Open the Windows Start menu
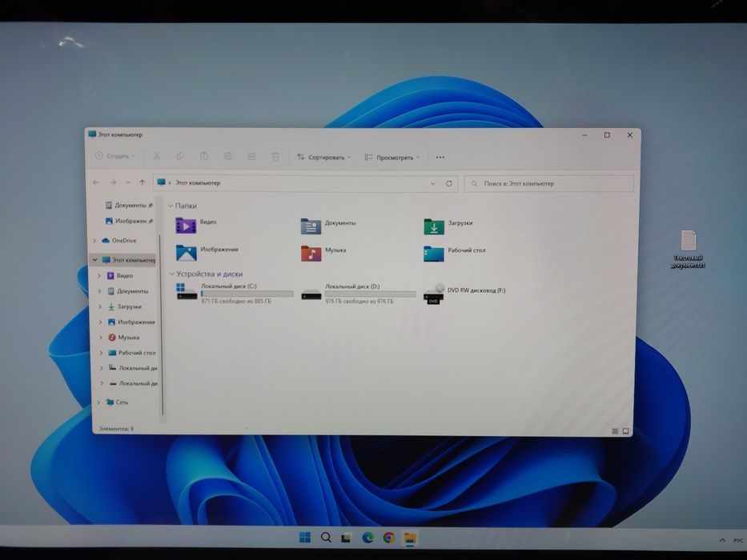747x560 pixels. coord(305,537)
